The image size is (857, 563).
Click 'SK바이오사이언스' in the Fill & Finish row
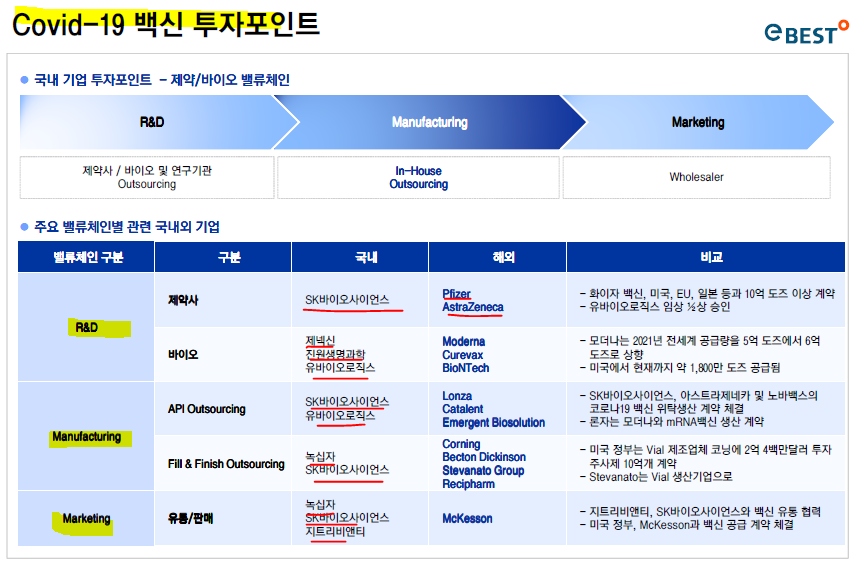pyautogui.click(x=347, y=470)
